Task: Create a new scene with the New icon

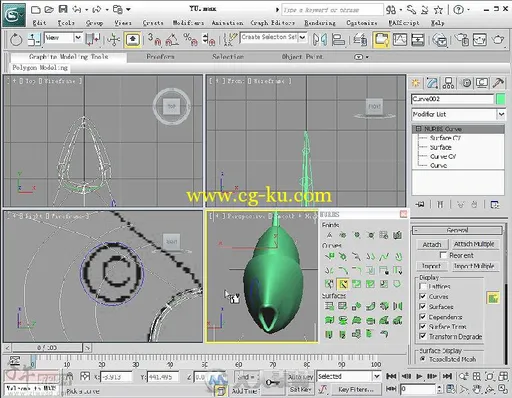Action: coord(35,10)
